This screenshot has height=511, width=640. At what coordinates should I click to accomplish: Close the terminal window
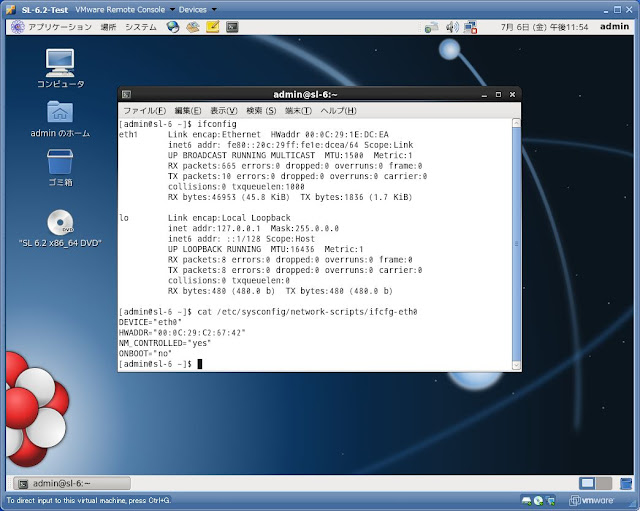(513, 95)
